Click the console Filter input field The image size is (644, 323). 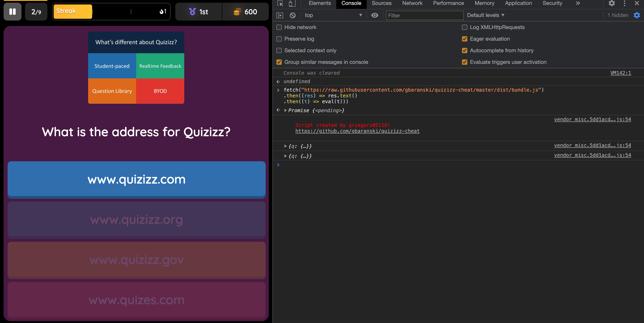(x=424, y=15)
